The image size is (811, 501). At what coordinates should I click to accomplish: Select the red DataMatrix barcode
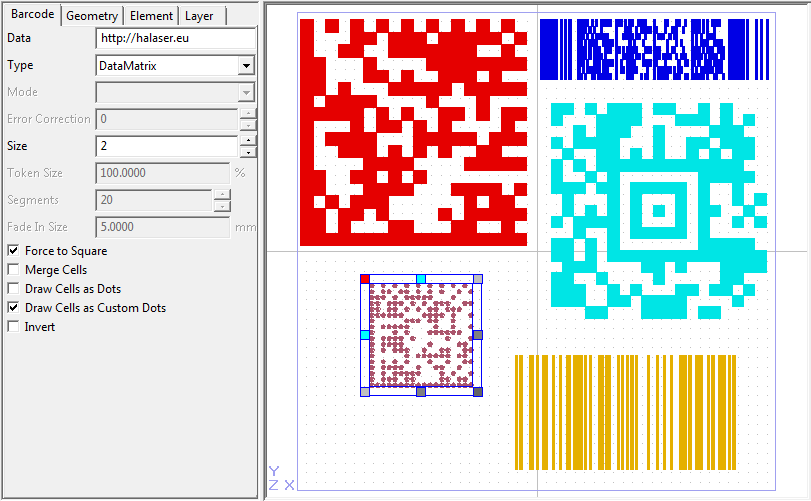[x=413, y=132]
